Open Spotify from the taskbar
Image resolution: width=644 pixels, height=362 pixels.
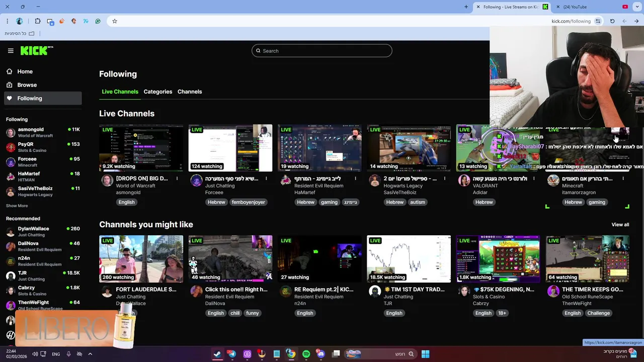point(306,354)
